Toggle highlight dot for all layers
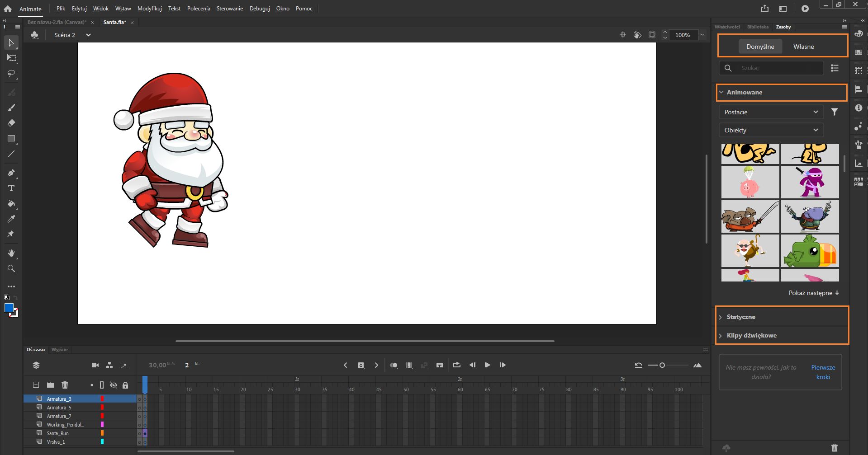The height and width of the screenshot is (455, 868). pos(92,385)
